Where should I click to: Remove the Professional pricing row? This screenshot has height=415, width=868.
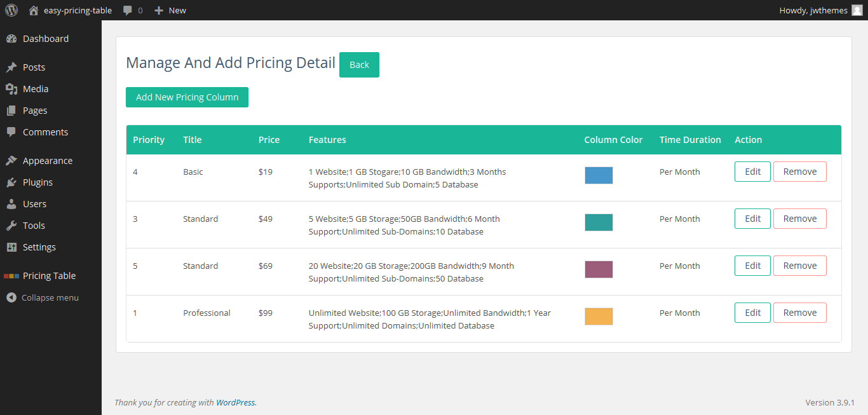(800, 313)
